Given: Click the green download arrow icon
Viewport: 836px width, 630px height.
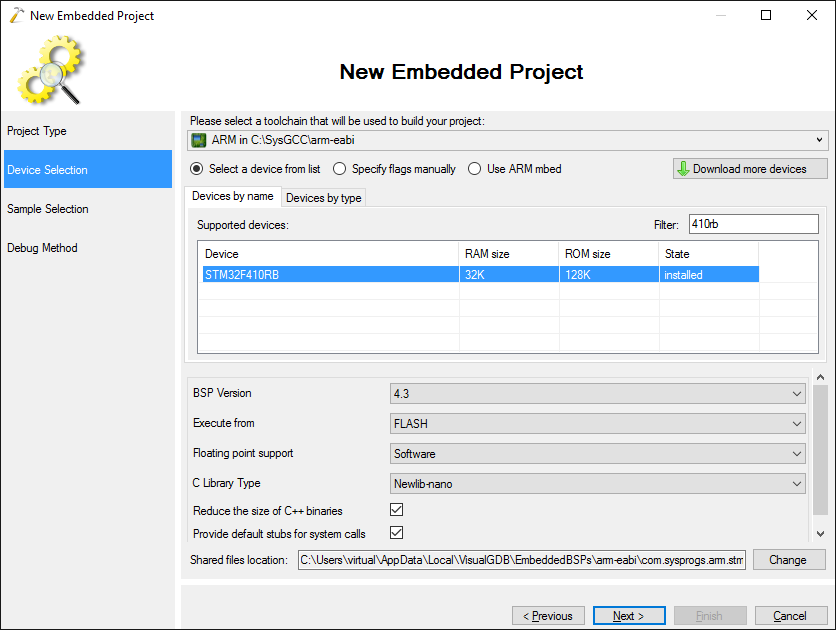Looking at the screenshot, I should coord(684,169).
